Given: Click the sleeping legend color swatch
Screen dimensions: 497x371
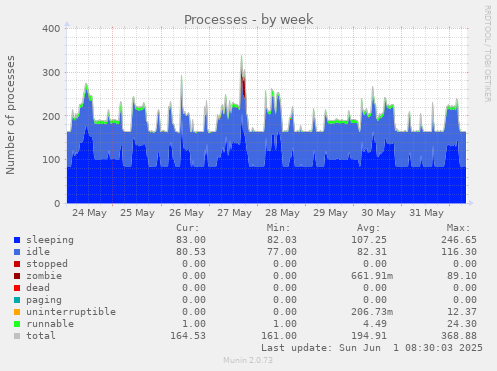Looking at the screenshot, I should pyautogui.click(x=17, y=240).
